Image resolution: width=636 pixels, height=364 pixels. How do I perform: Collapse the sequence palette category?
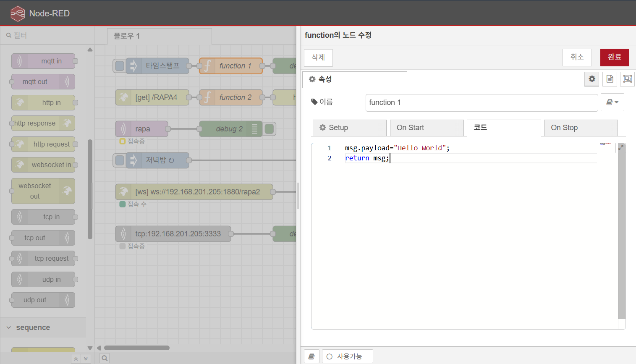[x=9, y=327]
